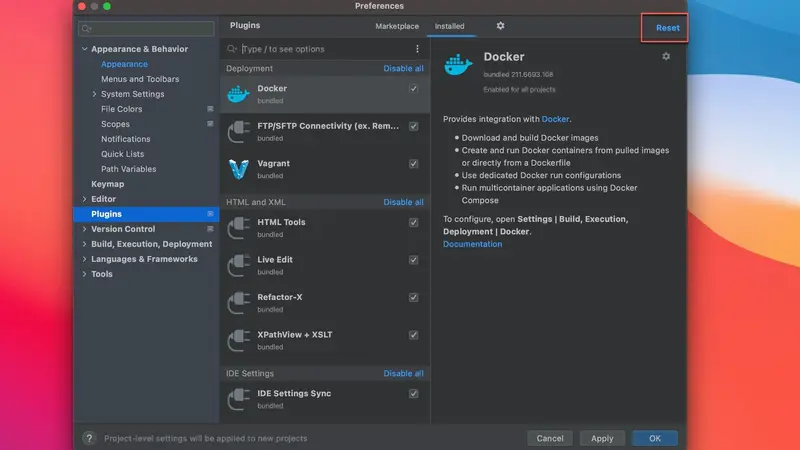The image size is (800, 450).
Task: Click Disable all for IDE Settings
Action: click(403, 373)
